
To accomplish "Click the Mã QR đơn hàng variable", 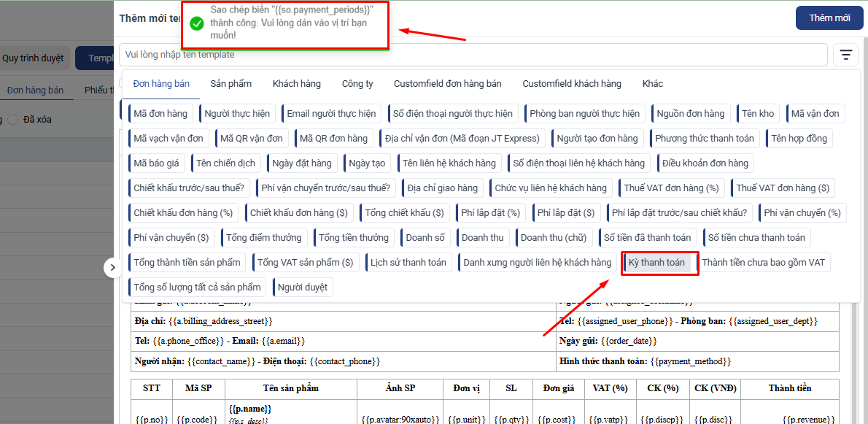I will pyautogui.click(x=334, y=139).
